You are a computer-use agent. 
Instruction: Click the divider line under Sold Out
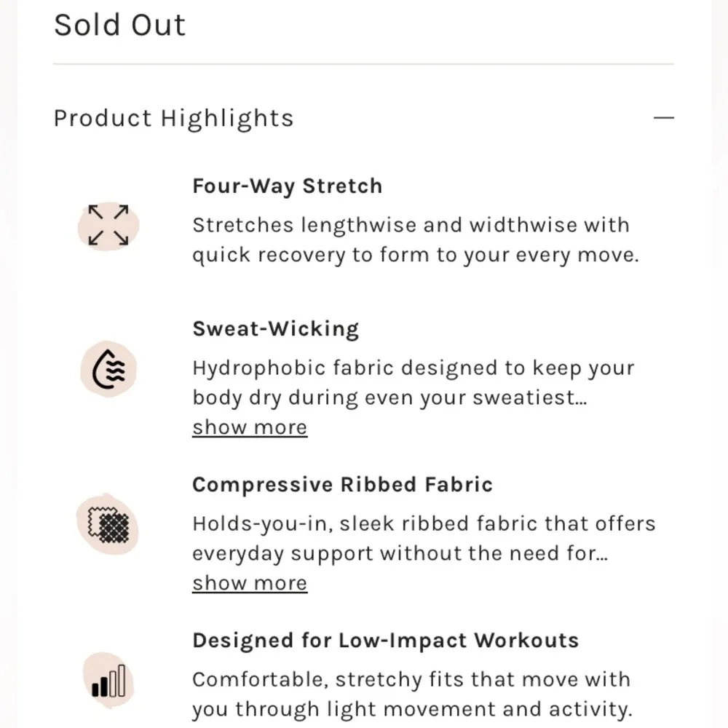point(363,64)
